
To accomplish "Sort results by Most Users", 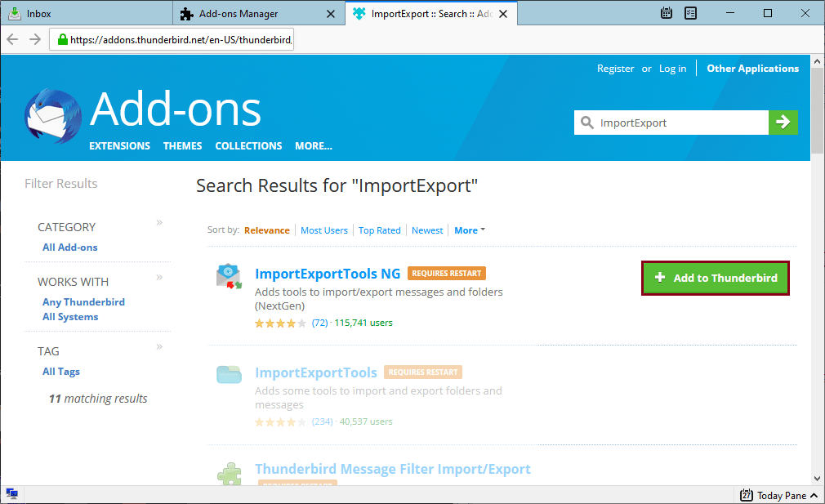I will coord(324,230).
